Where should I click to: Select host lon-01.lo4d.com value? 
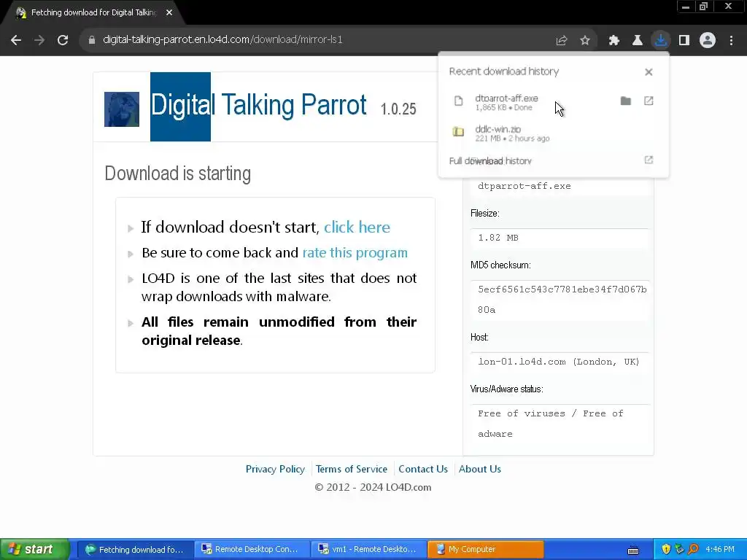[560, 362]
